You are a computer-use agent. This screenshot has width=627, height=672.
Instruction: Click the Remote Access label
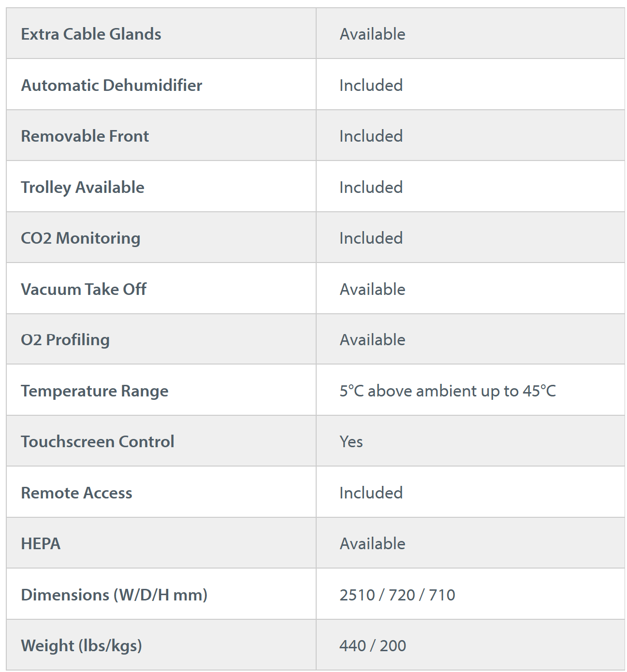click(76, 493)
